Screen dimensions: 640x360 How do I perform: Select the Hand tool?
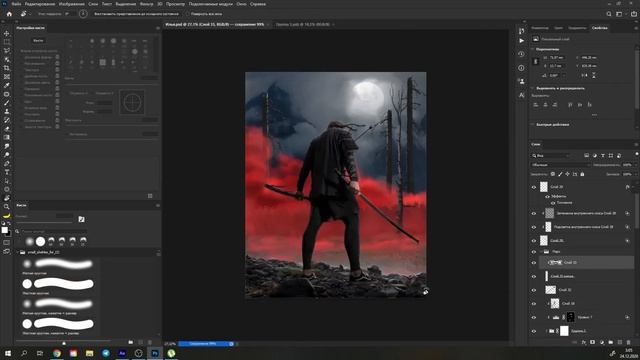(7, 198)
